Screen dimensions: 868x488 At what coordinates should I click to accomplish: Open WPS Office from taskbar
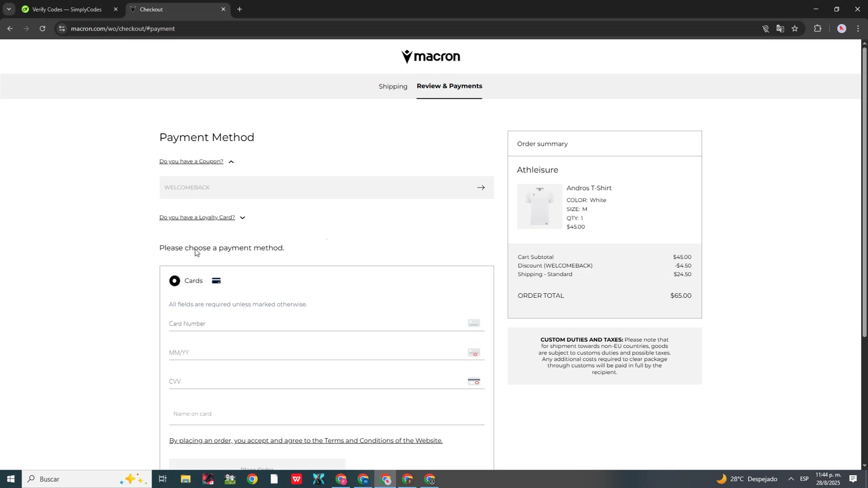pyautogui.click(x=296, y=479)
